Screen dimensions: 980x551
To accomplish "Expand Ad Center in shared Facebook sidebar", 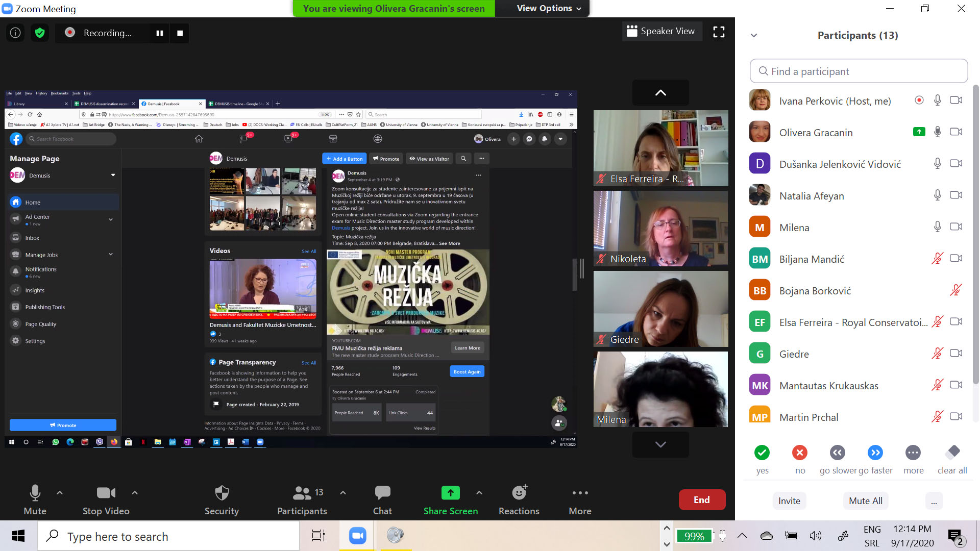I will tap(111, 219).
